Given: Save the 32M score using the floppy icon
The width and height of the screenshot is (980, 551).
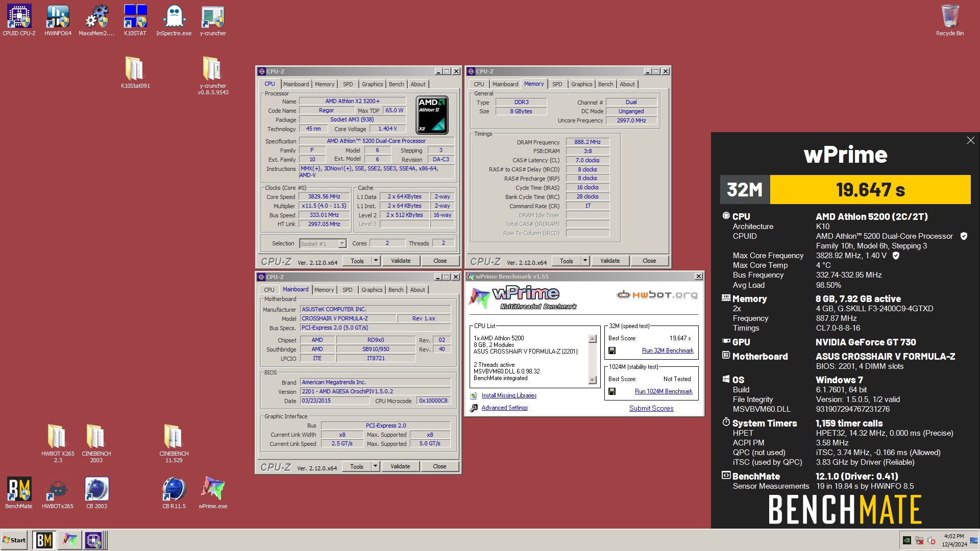Looking at the screenshot, I should click(612, 350).
